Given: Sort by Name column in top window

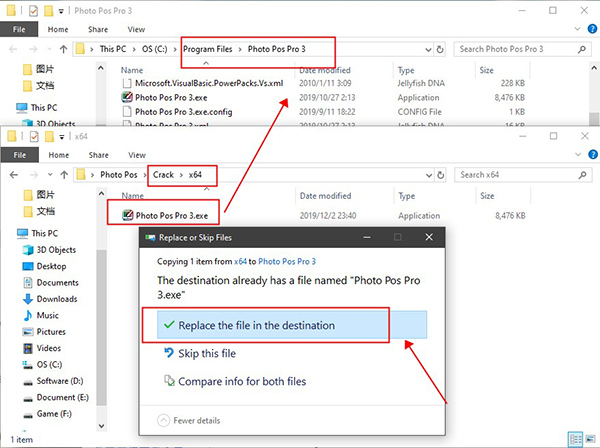Looking at the screenshot, I should click(132, 70).
